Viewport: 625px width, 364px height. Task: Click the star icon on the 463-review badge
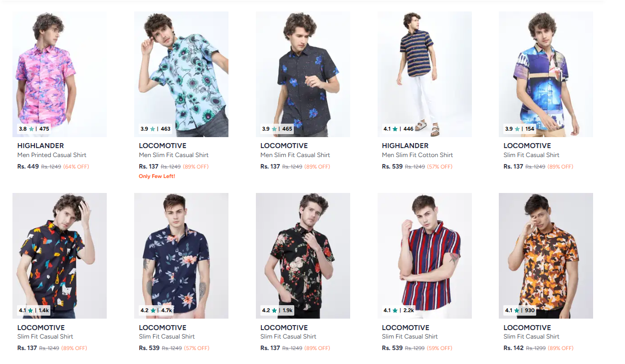coord(153,129)
